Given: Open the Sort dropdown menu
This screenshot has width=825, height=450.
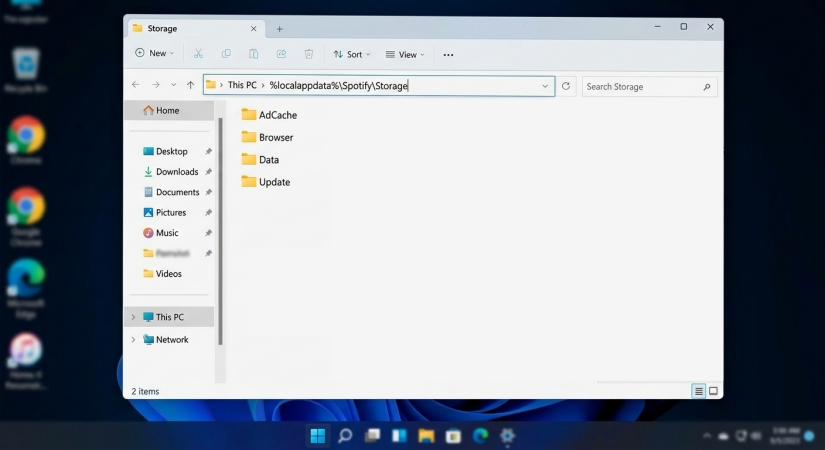Looking at the screenshot, I should [x=352, y=54].
